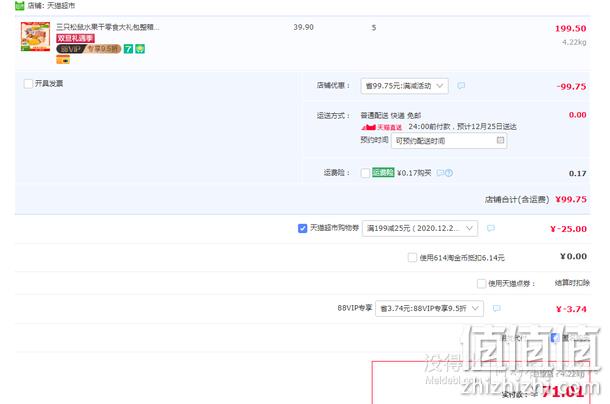Click the insurance price 0.17 at right

[x=577, y=173]
